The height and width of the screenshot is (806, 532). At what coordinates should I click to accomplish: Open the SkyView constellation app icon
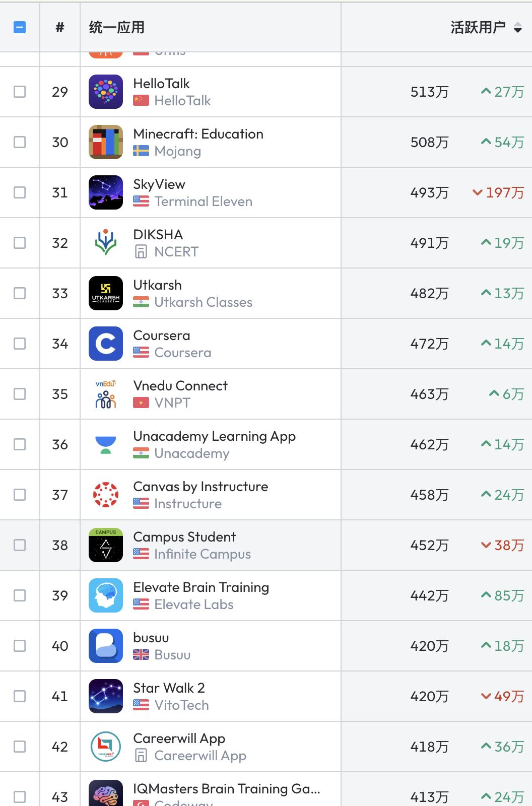[106, 192]
